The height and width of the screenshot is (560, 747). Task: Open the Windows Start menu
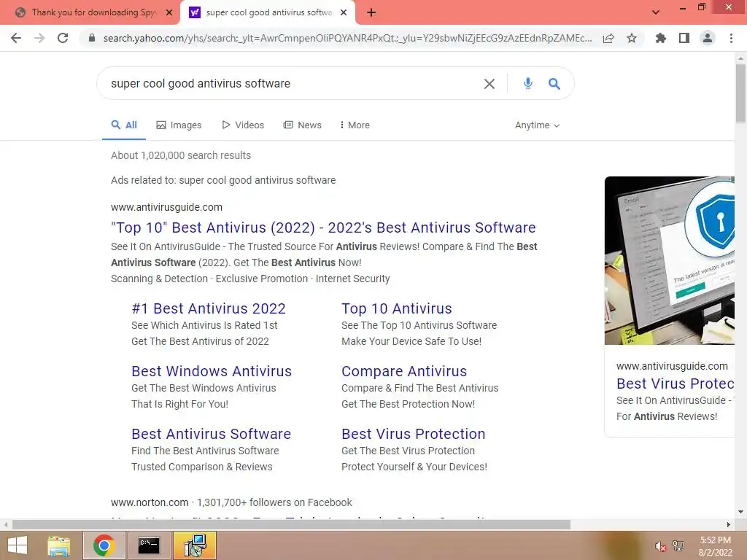click(x=18, y=545)
